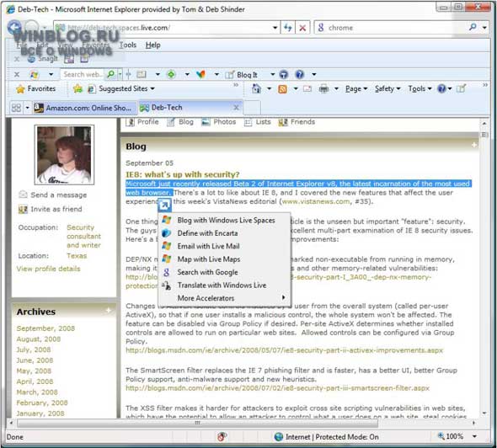Click the status bar security shield icon
The width and height of the screenshot is (497, 448).
(222, 437)
